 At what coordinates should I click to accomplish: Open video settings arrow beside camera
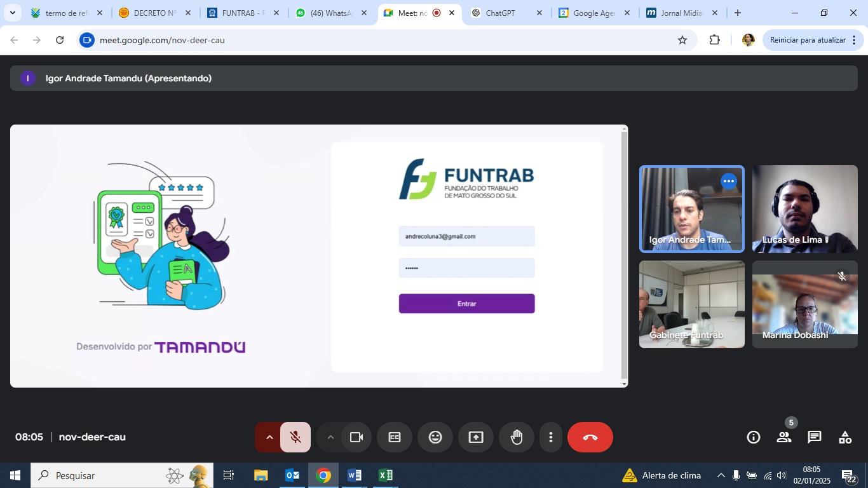coord(330,437)
